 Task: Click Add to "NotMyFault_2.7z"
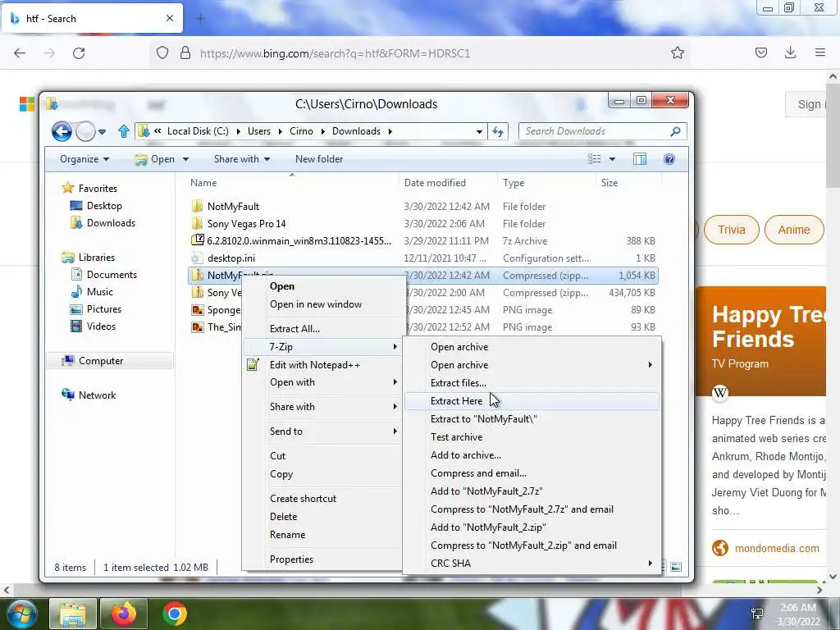click(532, 491)
